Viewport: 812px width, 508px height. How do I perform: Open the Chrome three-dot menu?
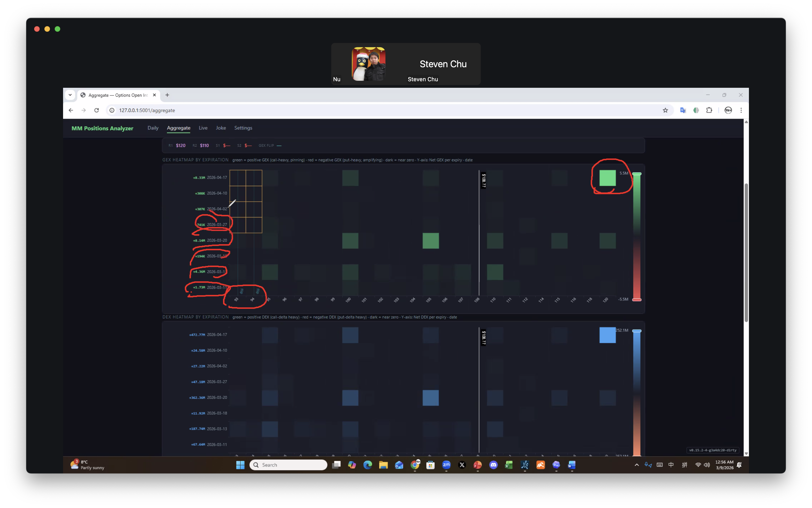point(741,110)
